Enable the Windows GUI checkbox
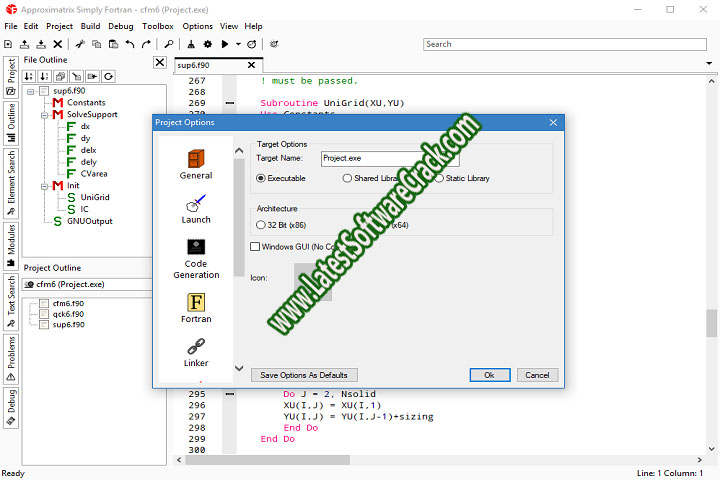This screenshot has width=720, height=480. tap(255, 246)
